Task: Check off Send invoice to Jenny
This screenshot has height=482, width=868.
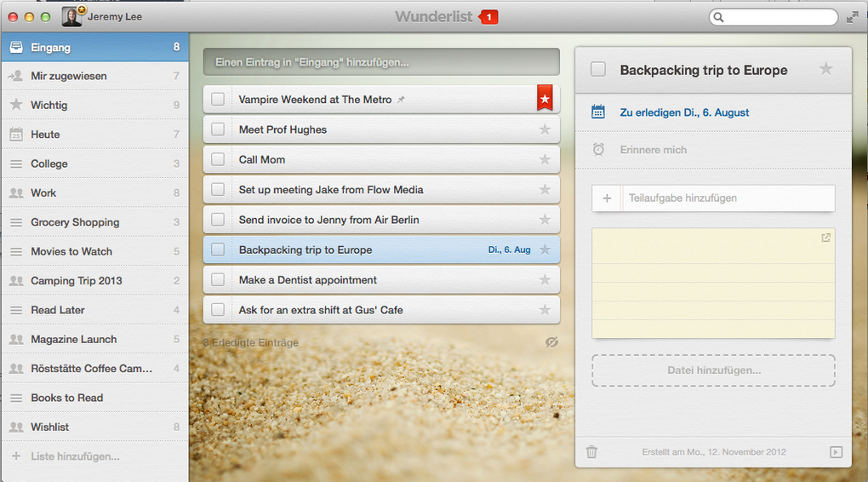Action: pos(218,220)
